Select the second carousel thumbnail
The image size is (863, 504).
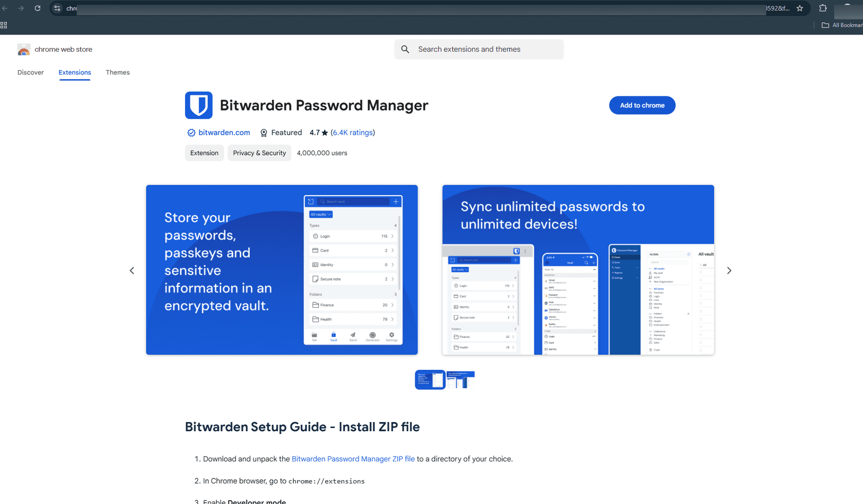(x=461, y=379)
